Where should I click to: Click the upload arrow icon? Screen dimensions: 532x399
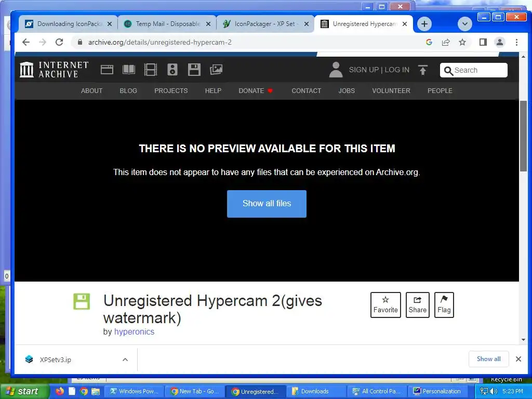(x=423, y=70)
